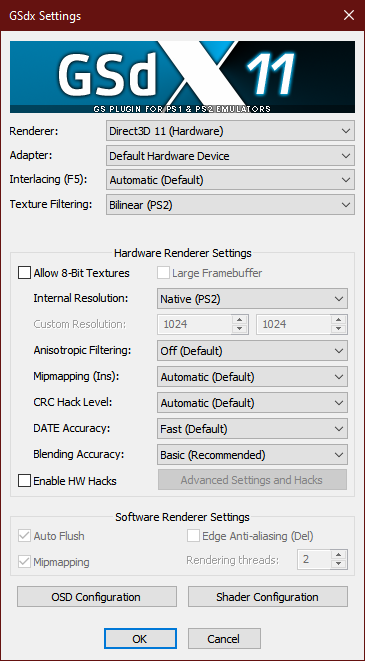Expand the Anisotropic Filtering dropdown
365x661 pixels.
tap(252, 351)
